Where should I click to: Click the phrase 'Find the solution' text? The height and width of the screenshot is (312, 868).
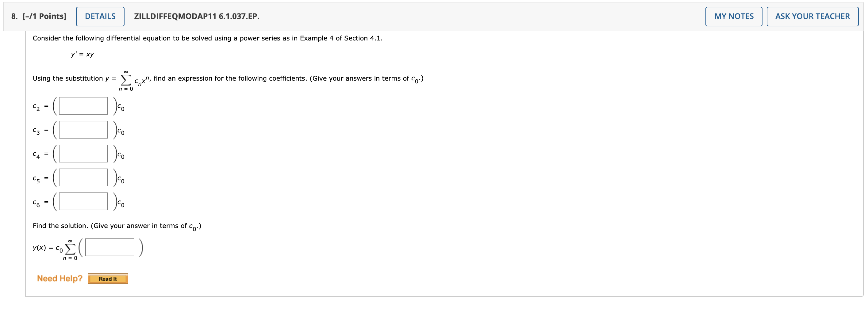click(x=59, y=226)
